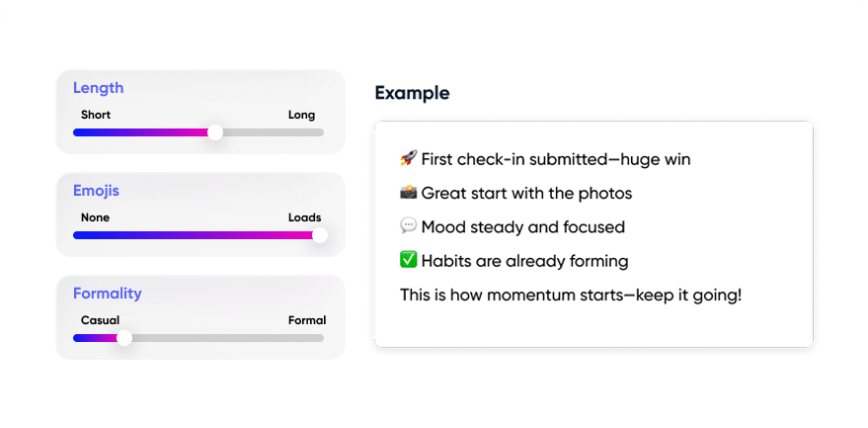Click the rocket emoji icon
Viewport: 868px width, 428px height.
point(408,159)
